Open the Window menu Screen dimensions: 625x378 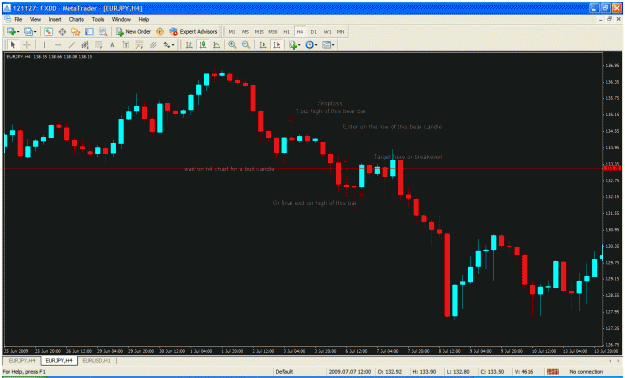tap(121, 19)
